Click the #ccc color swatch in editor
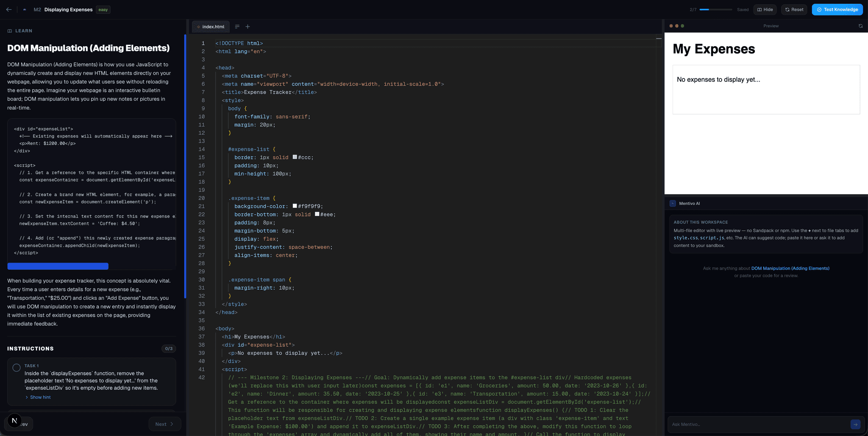868x436 pixels. [295, 157]
